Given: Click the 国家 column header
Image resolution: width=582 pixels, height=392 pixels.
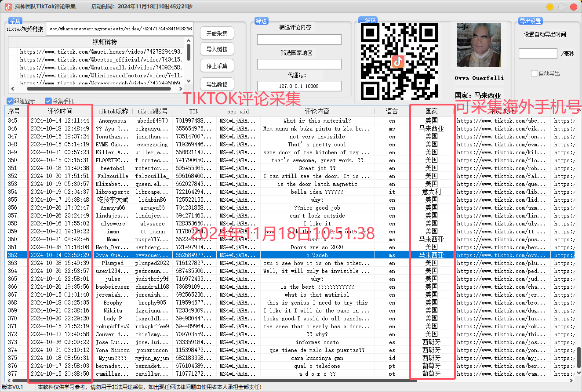Looking at the screenshot, I should 431,111.
